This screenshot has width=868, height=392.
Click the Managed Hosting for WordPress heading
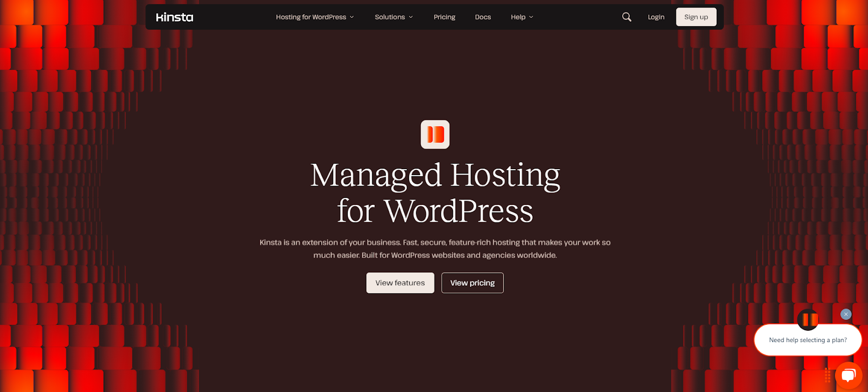click(x=435, y=192)
